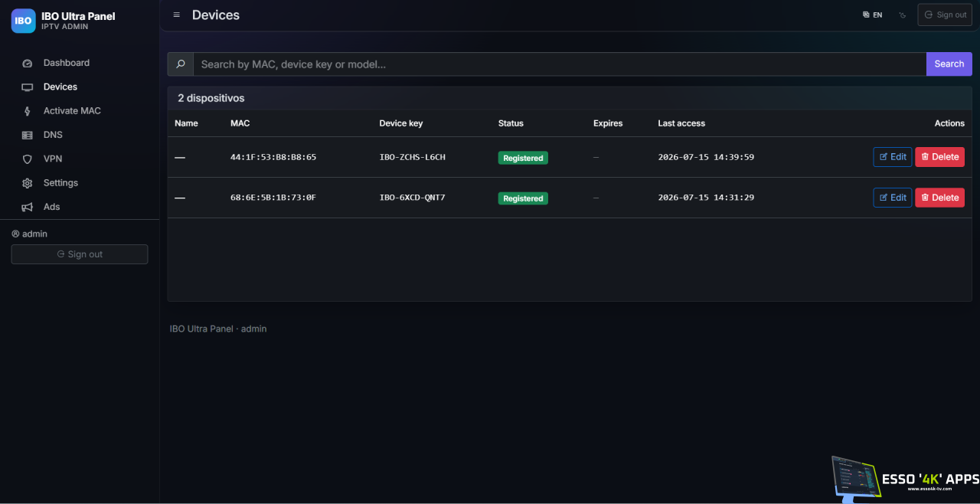The width and height of the screenshot is (980, 504).
Task: Click the IBO logo icon
Action: [x=23, y=21]
